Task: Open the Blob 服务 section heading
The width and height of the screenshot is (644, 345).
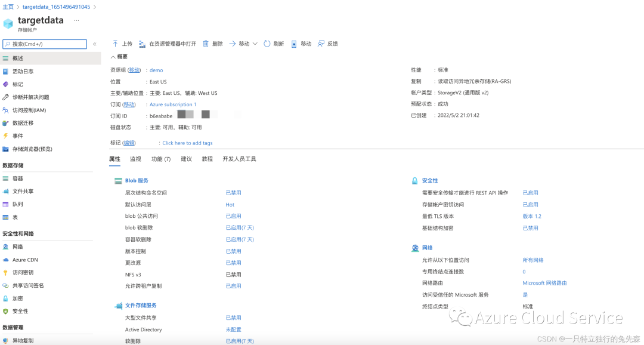Action: 137,180
